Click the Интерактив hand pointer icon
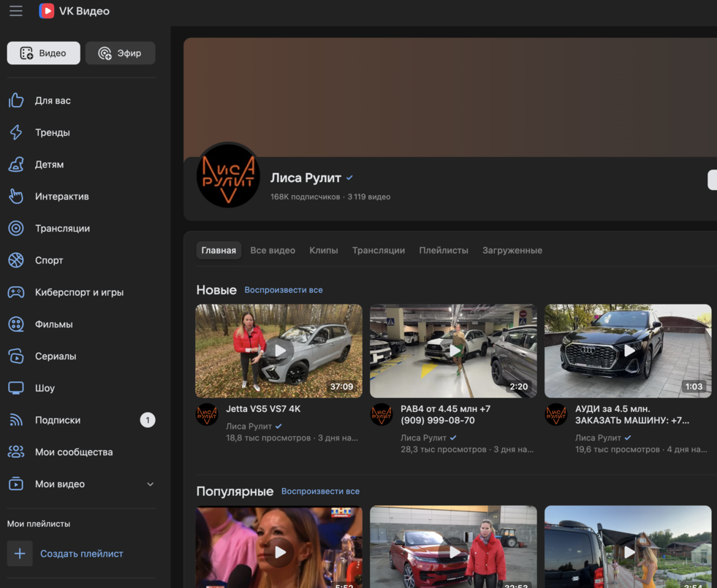The width and height of the screenshot is (717, 588). 16,196
